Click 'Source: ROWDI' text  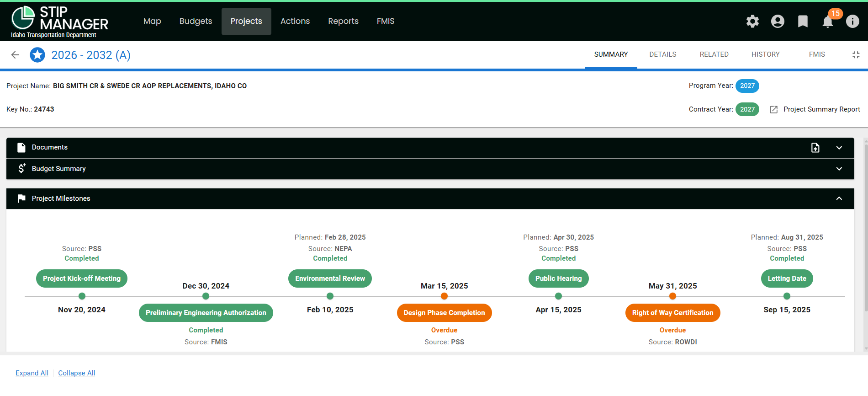pyautogui.click(x=672, y=342)
